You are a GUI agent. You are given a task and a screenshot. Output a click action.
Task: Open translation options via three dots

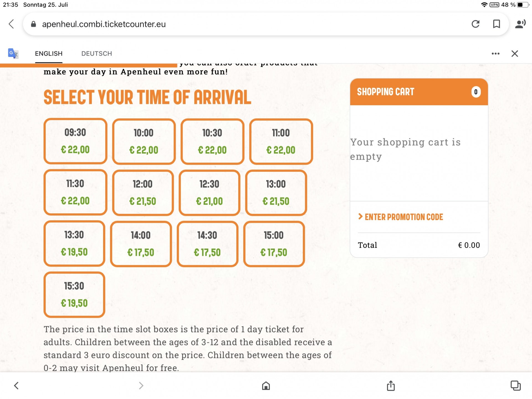click(x=495, y=53)
